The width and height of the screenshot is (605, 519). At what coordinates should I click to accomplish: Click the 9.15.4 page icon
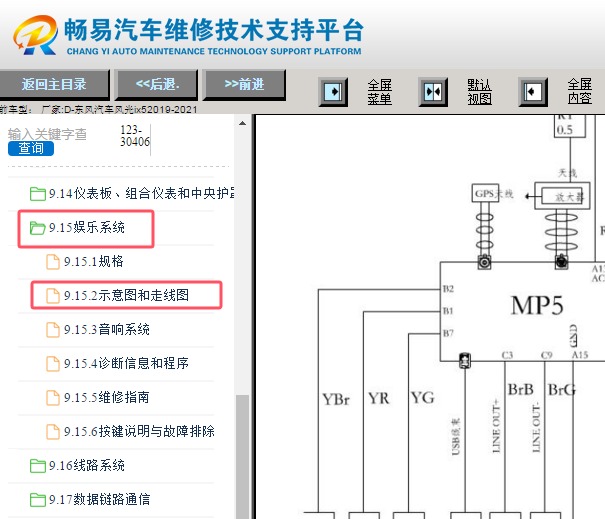[x=53, y=363]
